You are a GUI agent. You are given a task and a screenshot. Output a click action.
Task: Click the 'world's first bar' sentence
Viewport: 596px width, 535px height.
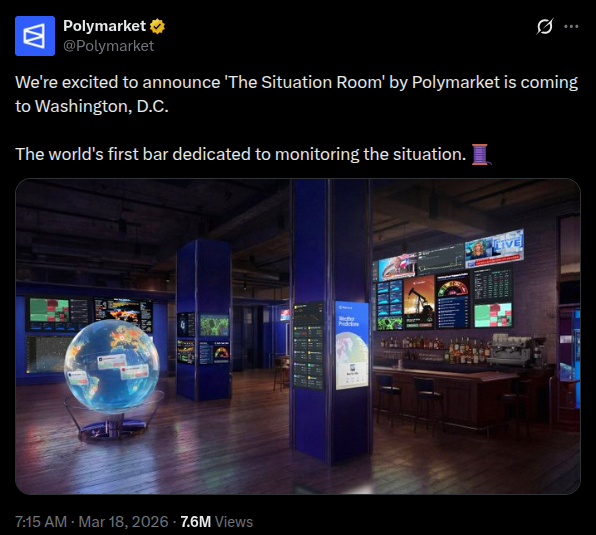point(241,154)
